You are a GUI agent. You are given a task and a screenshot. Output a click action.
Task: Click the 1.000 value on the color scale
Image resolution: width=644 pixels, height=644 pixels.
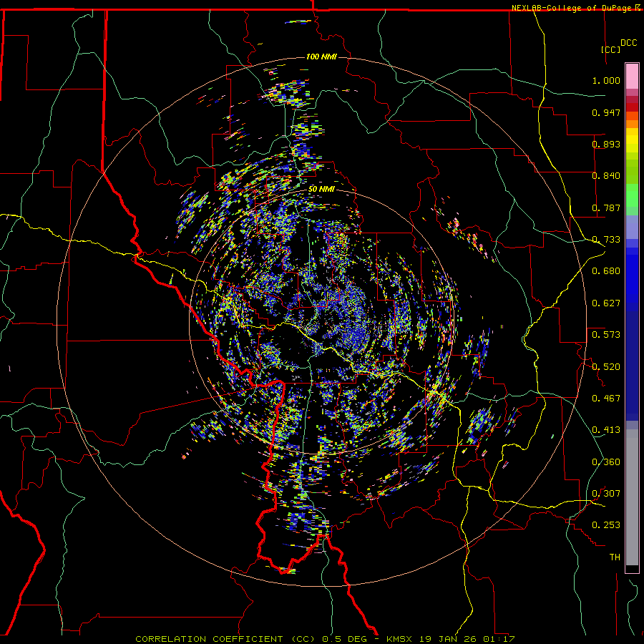tap(606, 80)
